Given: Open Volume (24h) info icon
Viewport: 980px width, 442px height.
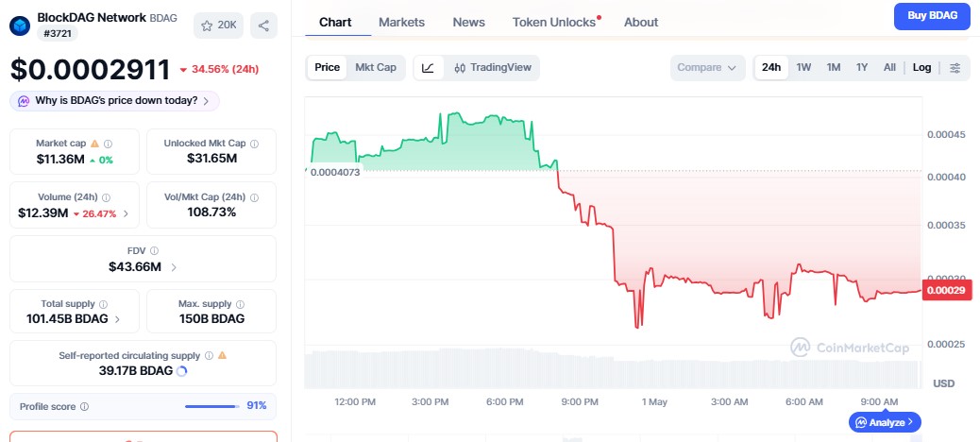Looking at the screenshot, I should [107, 197].
